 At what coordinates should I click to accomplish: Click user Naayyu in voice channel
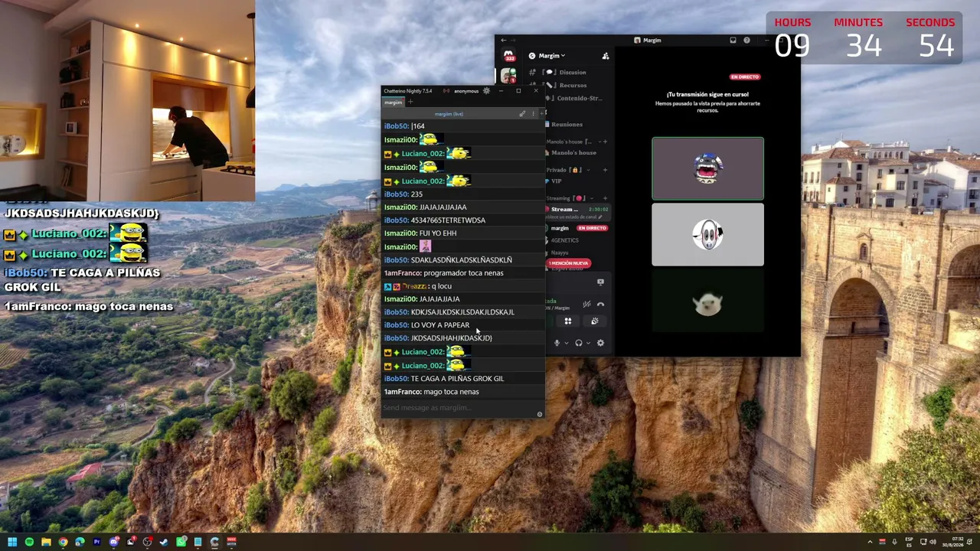click(560, 253)
